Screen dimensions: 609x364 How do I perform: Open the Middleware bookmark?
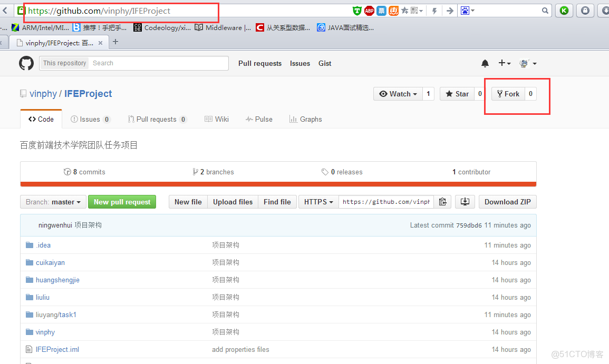point(223,27)
